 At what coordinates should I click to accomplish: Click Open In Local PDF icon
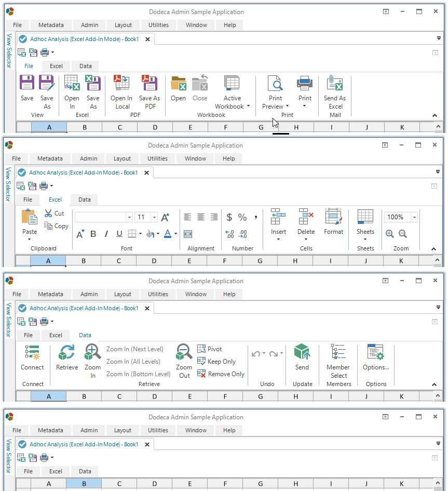(x=121, y=83)
